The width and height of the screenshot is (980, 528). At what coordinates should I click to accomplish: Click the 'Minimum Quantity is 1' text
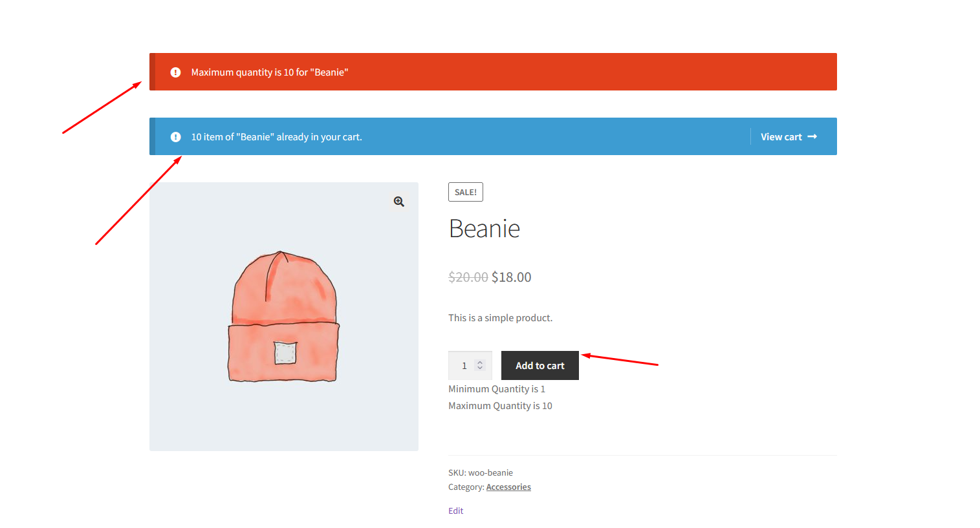(496, 389)
